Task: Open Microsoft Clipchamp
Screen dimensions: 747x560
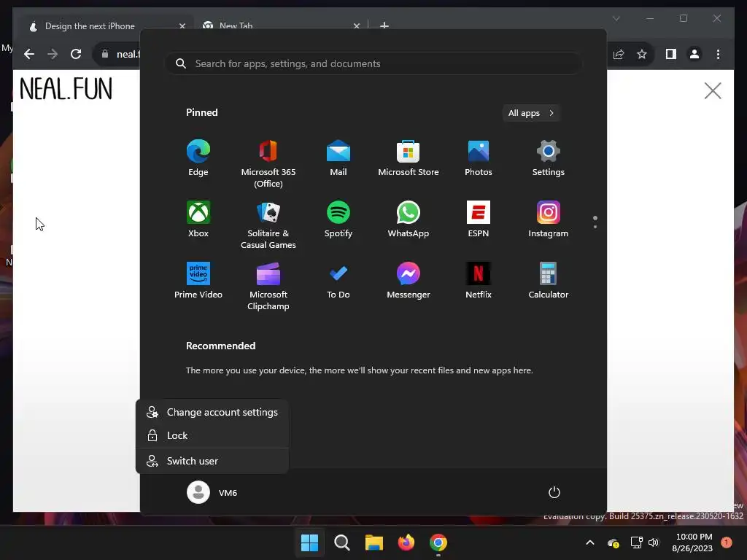Action: point(268,286)
